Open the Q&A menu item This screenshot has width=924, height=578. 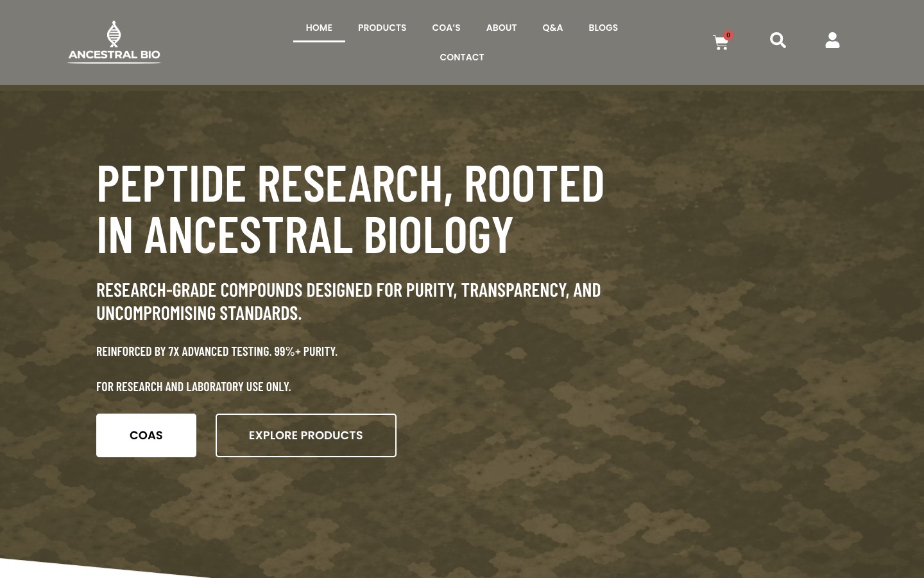coord(552,28)
